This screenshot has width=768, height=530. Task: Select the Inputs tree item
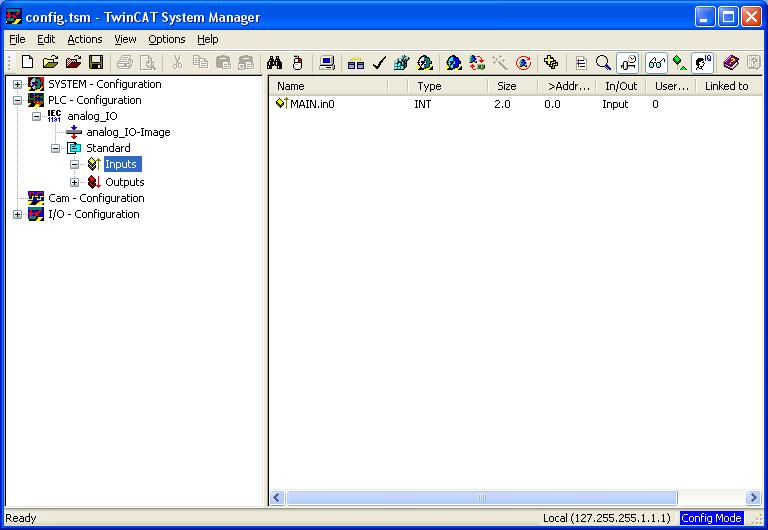120,164
